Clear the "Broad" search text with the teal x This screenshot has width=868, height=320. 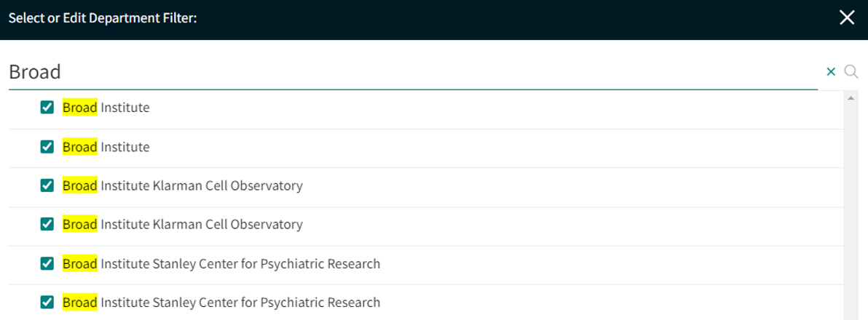tap(830, 71)
